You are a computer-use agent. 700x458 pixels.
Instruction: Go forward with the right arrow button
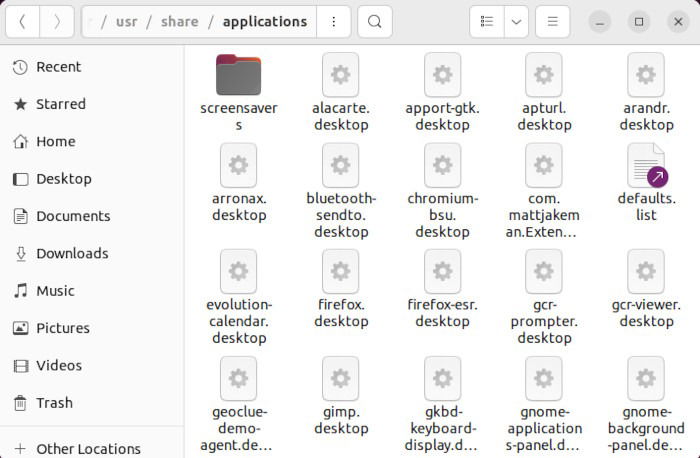[57, 21]
